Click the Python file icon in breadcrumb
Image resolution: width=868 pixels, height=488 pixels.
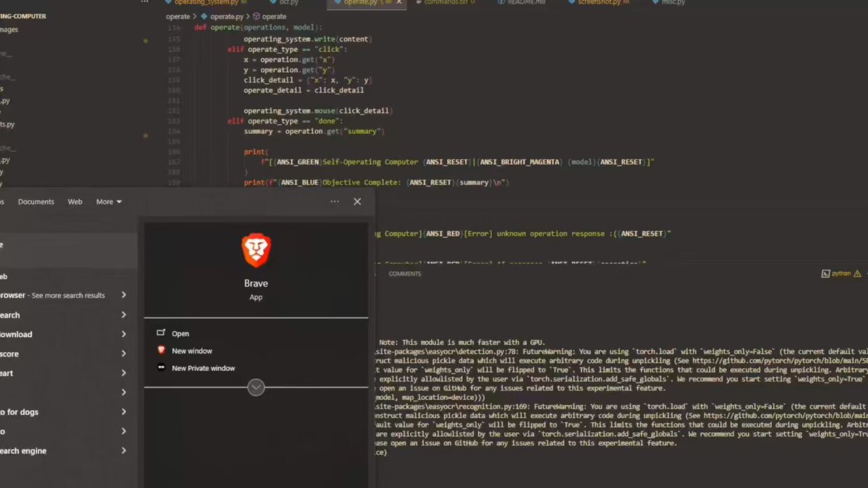point(204,16)
